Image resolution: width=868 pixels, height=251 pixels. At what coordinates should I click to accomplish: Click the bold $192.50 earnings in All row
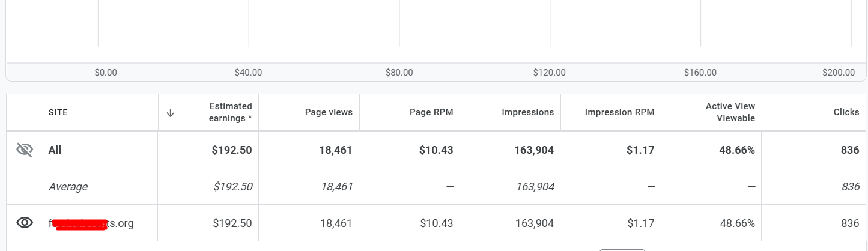(x=232, y=150)
